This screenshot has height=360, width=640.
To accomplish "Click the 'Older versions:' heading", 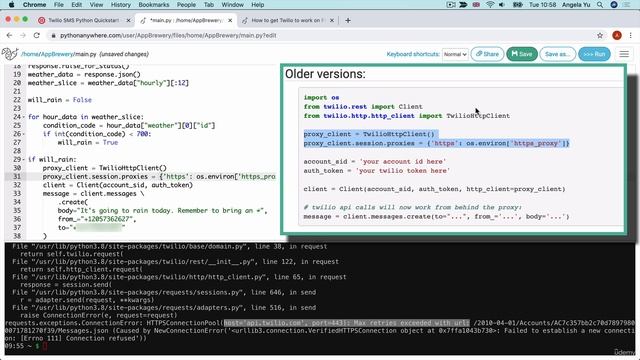I will click(325, 74).
